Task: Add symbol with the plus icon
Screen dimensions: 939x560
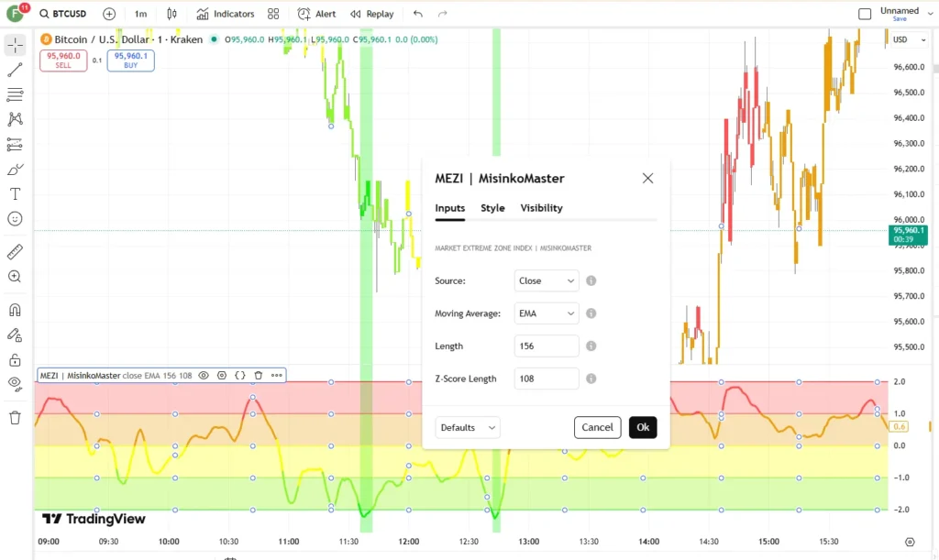Action: tap(109, 14)
